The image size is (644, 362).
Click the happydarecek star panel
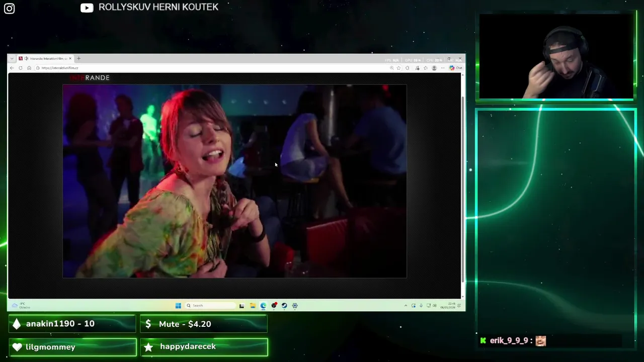[x=204, y=347]
